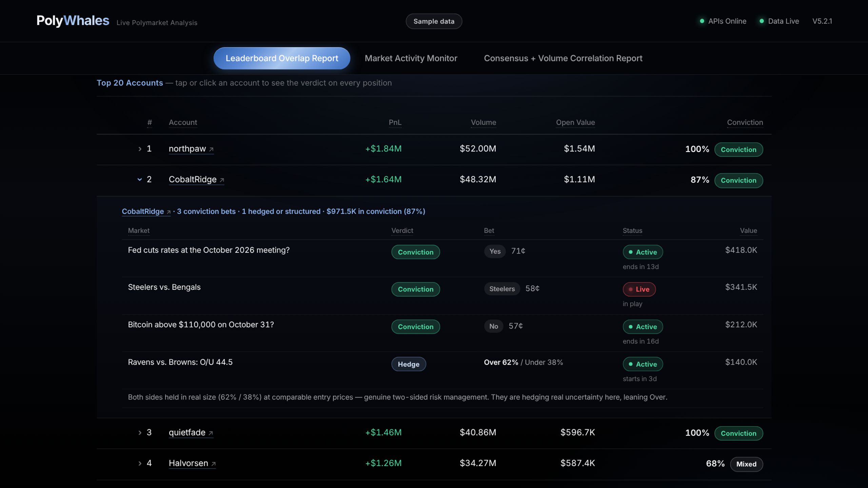868x488 pixels.
Task: Click the green Data Live status dot
Action: click(762, 21)
